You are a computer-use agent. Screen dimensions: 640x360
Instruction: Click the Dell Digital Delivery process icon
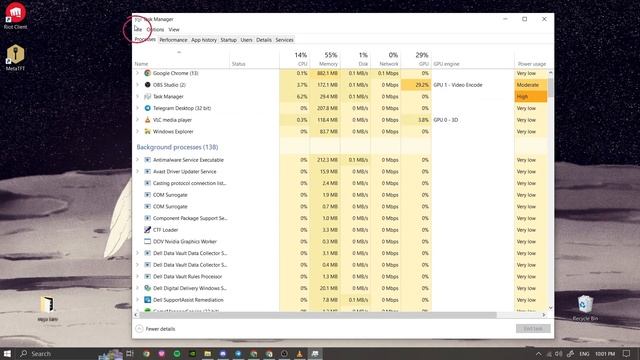tap(147, 288)
